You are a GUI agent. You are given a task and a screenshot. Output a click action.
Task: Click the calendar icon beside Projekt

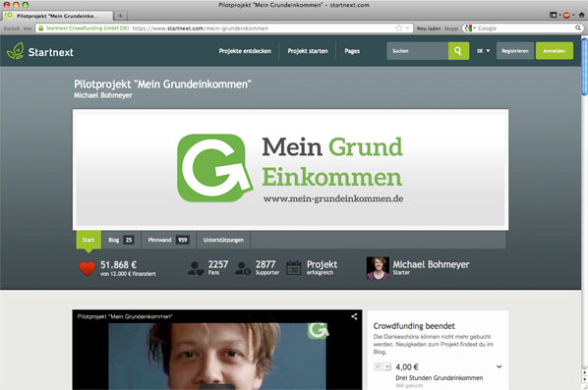(294, 268)
